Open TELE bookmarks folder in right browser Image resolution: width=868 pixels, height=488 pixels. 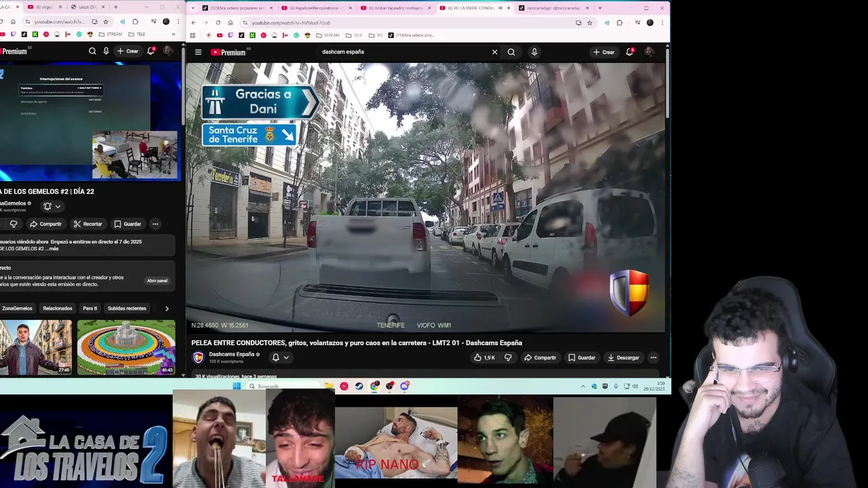354,35
